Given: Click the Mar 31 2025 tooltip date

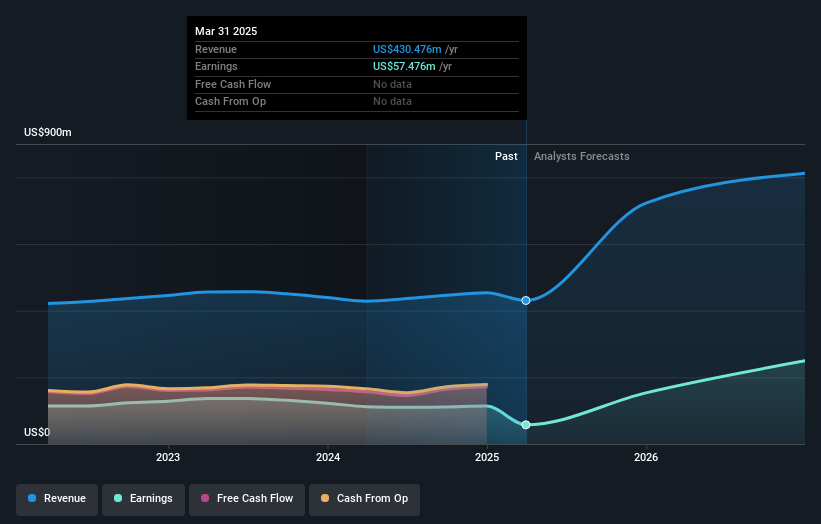Looking at the screenshot, I should [226, 31].
